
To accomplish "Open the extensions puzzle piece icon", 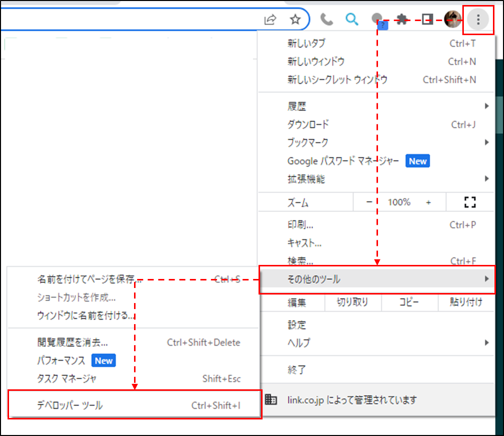I will pos(402,20).
